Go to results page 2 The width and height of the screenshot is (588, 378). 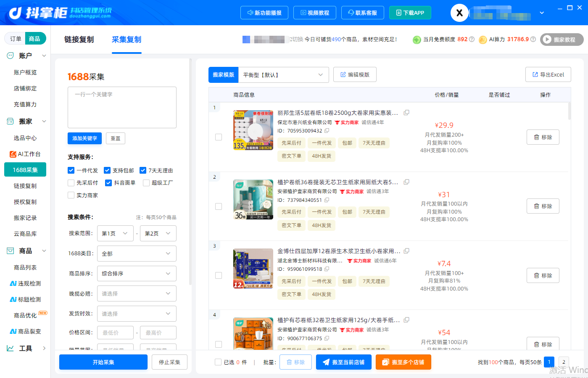coord(564,362)
